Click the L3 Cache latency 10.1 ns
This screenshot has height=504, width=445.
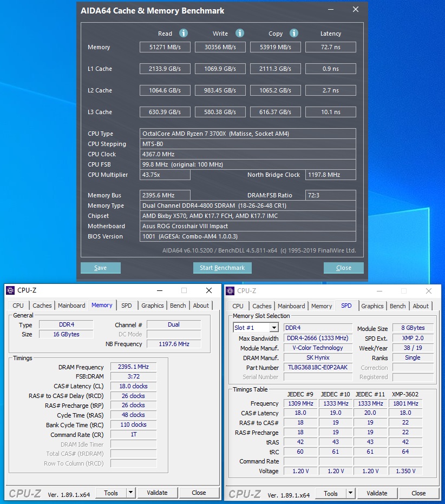[x=330, y=112]
